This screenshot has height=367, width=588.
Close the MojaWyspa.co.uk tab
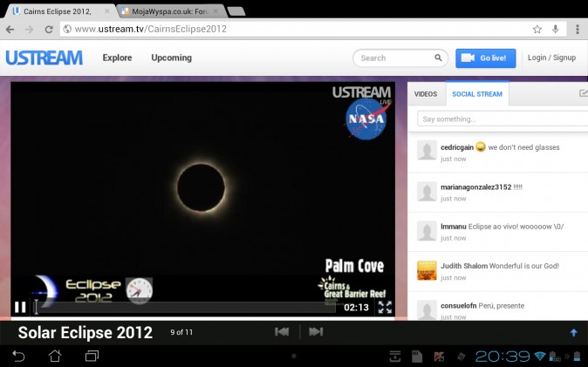tap(215, 11)
